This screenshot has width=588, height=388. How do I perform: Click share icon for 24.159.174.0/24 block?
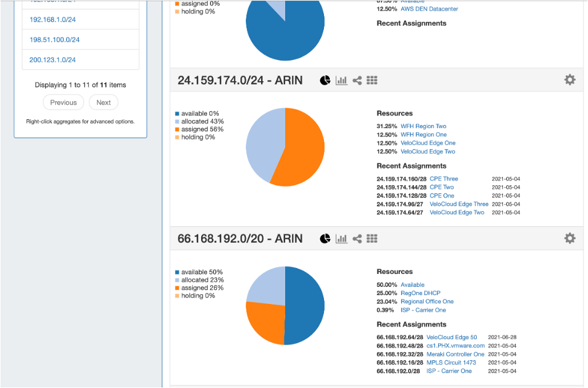coord(357,81)
